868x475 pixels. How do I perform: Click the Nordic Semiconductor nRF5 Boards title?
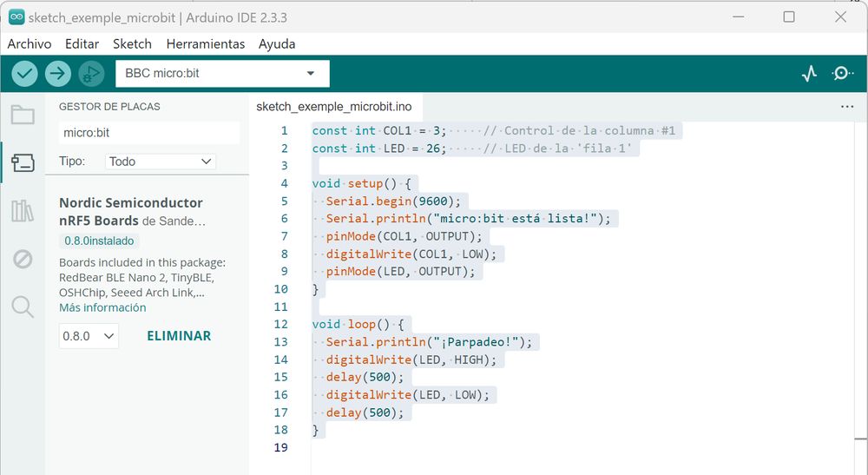point(132,212)
